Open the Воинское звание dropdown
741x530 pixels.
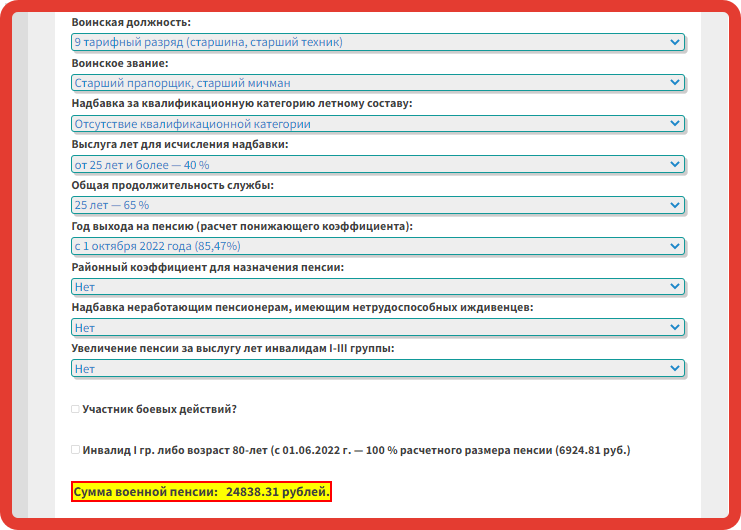pos(378,83)
